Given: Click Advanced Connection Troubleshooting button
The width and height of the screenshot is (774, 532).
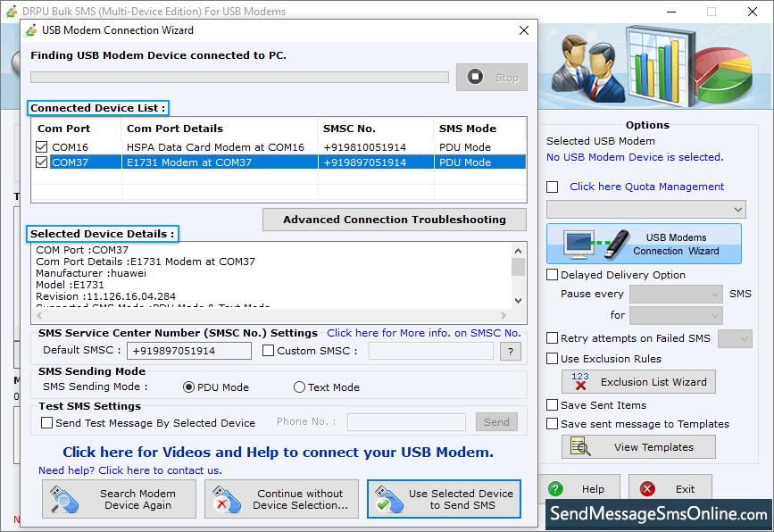Looking at the screenshot, I should tap(395, 220).
